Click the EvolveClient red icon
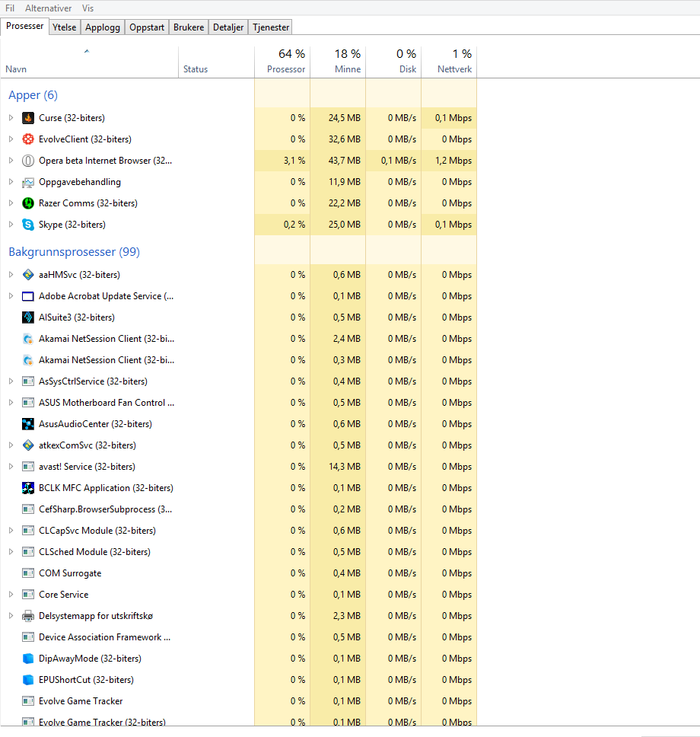Viewport: 700px width, 737px height. (28, 139)
